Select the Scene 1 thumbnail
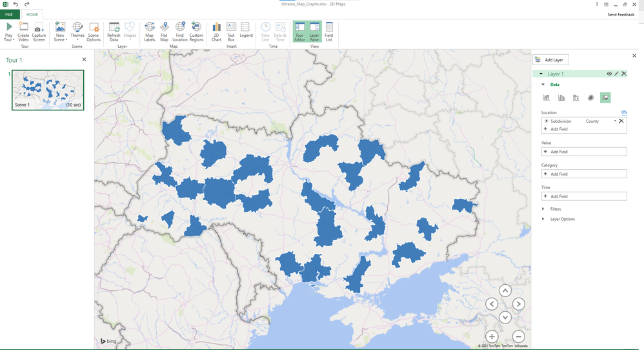Screen dimensions: 644x350 (x=47, y=90)
